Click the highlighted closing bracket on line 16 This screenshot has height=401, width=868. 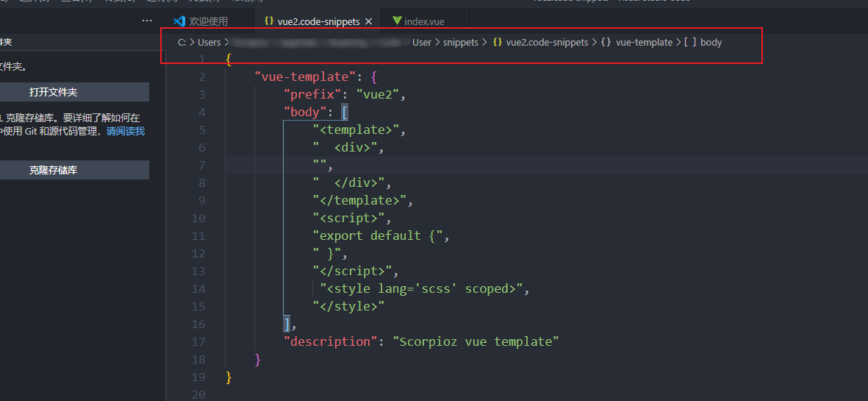286,324
